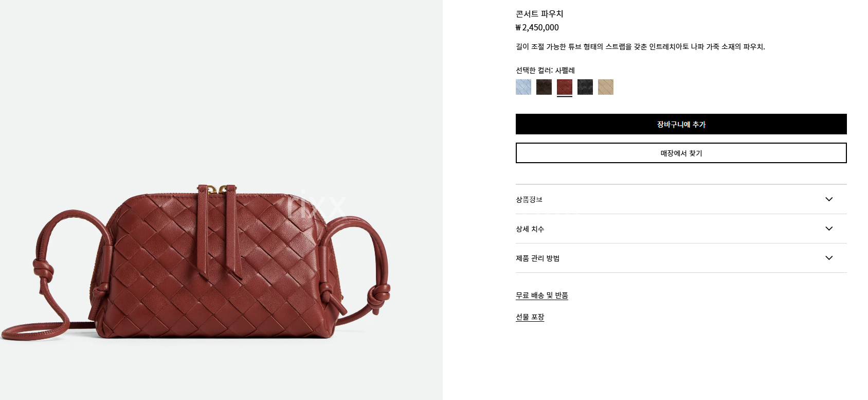Expand the 상세 치수 chevron arrow
This screenshot has width=868, height=400.
(829, 229)
